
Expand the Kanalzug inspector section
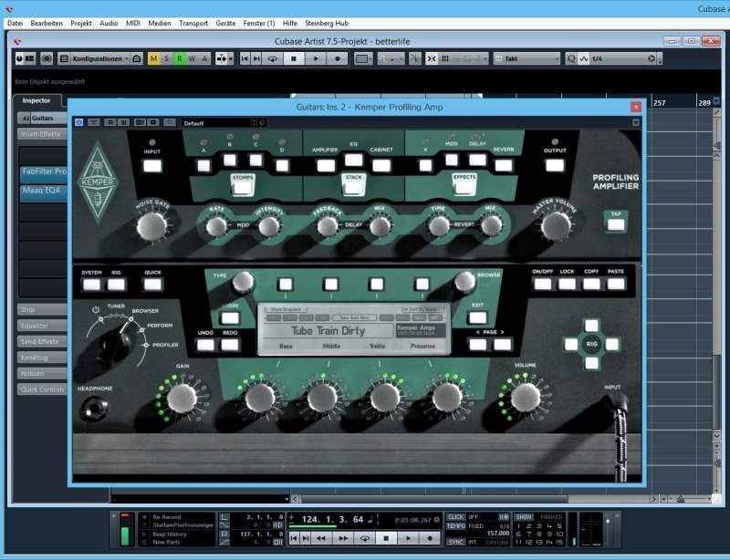[x=42, y=358]
